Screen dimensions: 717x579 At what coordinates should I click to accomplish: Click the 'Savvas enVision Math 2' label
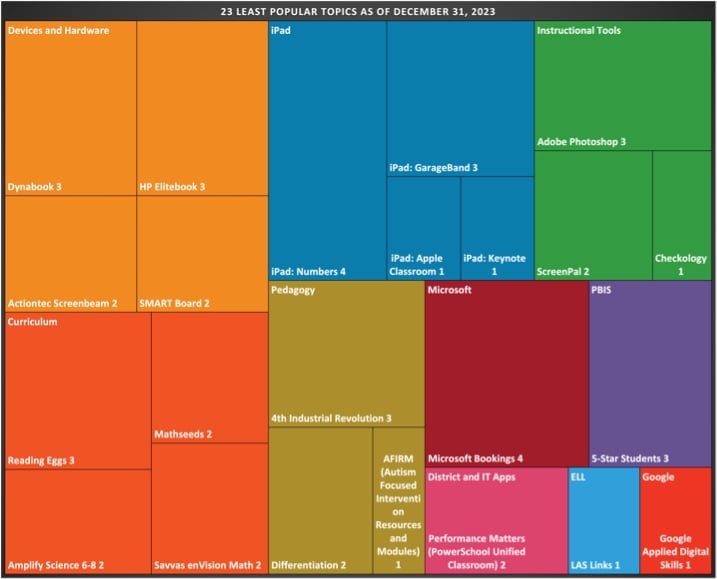coord(208,565)
